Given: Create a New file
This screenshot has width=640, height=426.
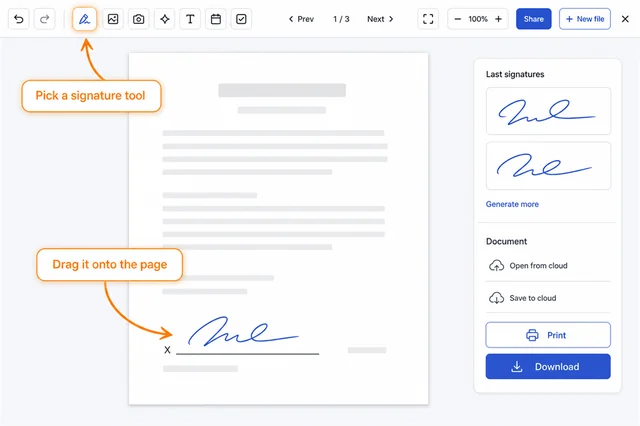Looking at the screenshot, I should [585, 19].
